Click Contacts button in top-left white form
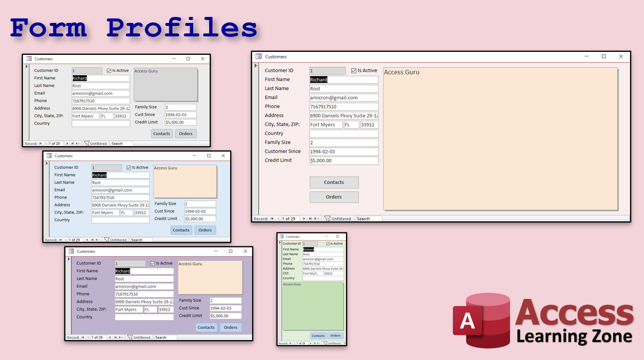644x360 pixels. tap(162, 134)
